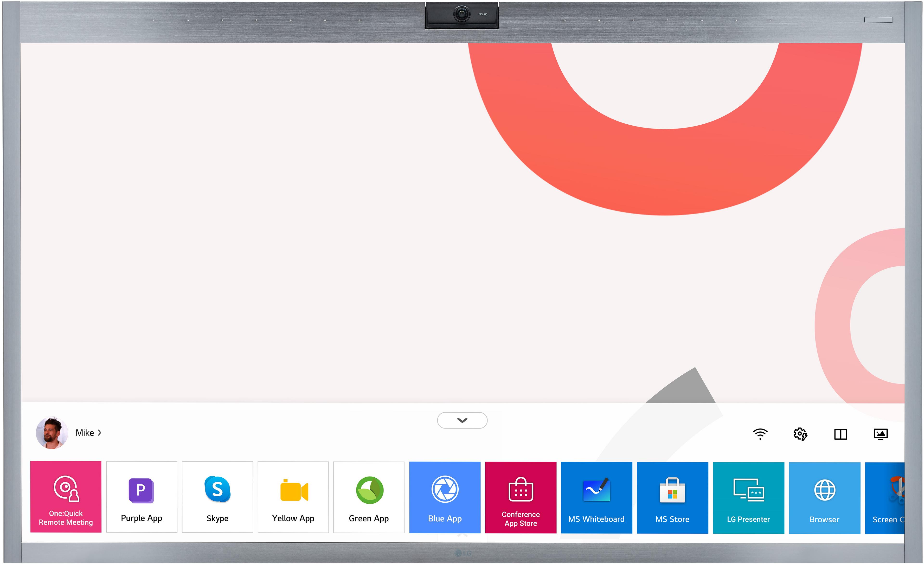Select the Yellow App tile
Viewport: 924px width, 564px height.
click(x=293, y=497)
